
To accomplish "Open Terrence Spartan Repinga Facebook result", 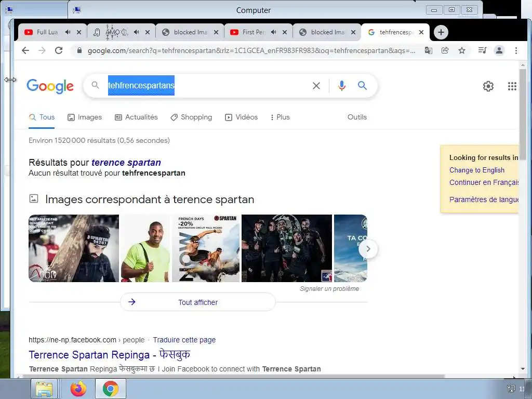I will click(x=109, y=355).
